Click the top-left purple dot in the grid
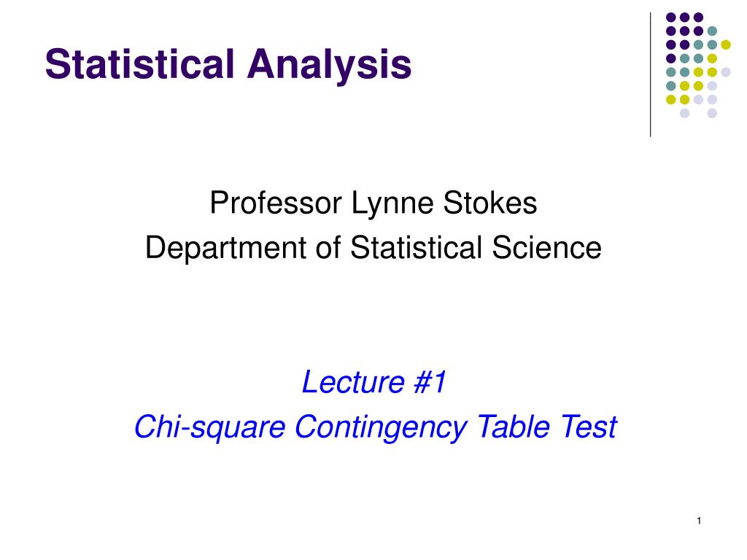The height and width of the screenshot is (560, 747). click(x=671, y=17)
